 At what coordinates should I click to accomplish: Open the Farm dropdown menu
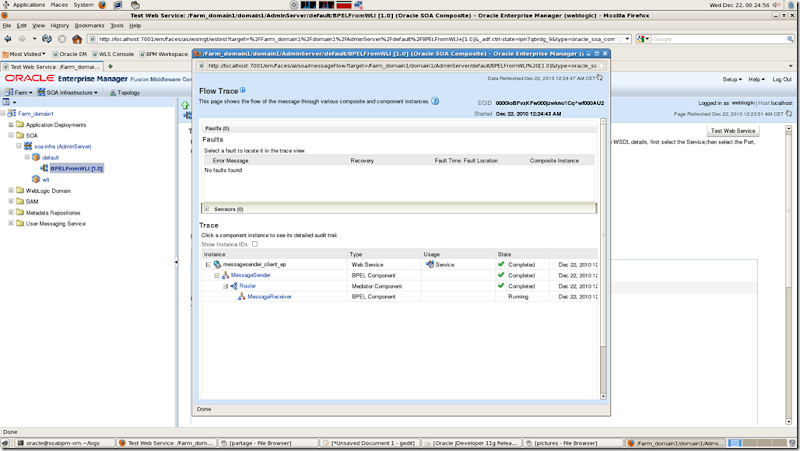[x=18, y=92]
